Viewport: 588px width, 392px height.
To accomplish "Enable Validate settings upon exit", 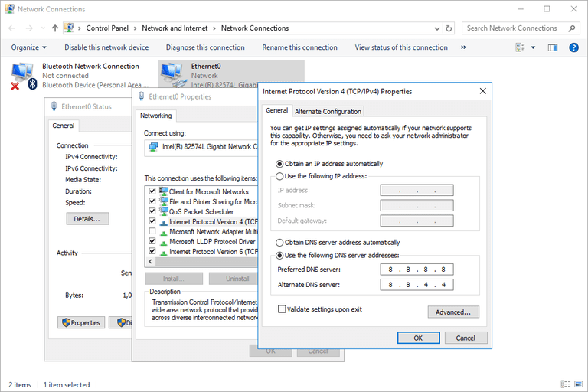I will point(282,309).
